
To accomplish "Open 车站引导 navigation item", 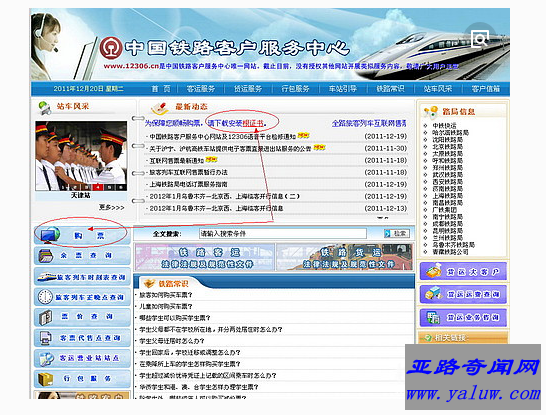I will coord(343,89).
